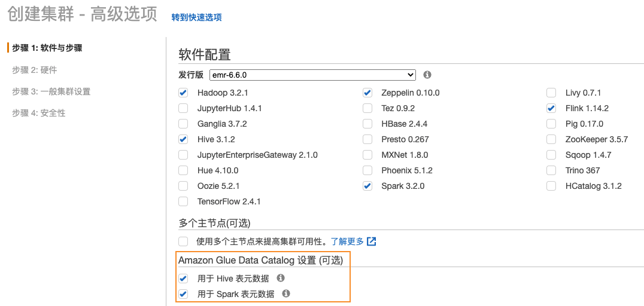644x306 pixels.
Task: Enable Phoenix 5.1.2 checkbox
Action: (367, 170)
